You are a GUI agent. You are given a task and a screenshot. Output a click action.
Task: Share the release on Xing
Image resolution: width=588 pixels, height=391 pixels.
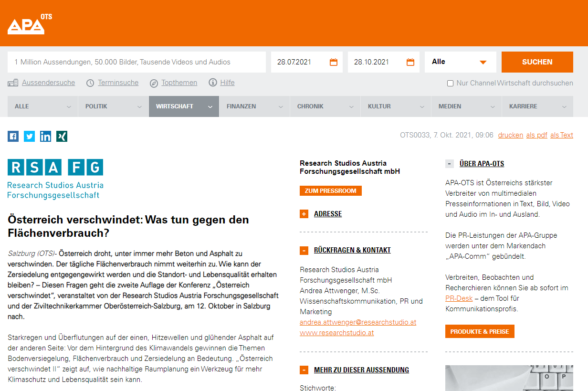click(x=62, y=137)
